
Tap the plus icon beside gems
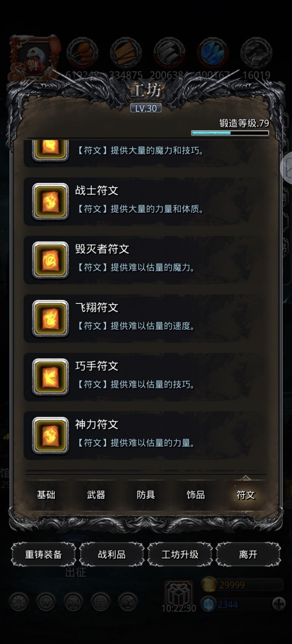coord(279,604)
